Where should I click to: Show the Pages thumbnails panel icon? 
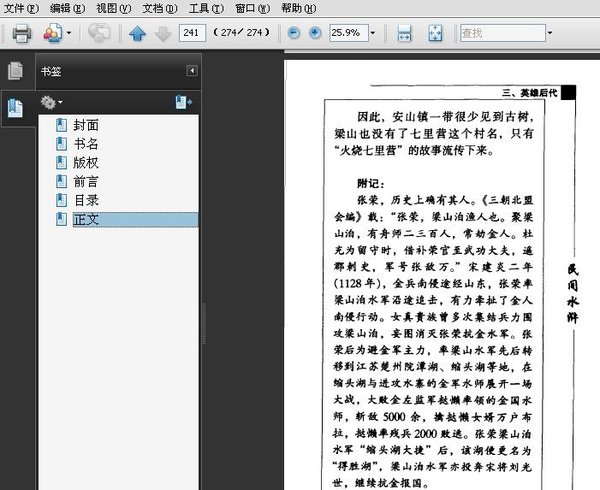pyautogui.click(x=16, y=71)
